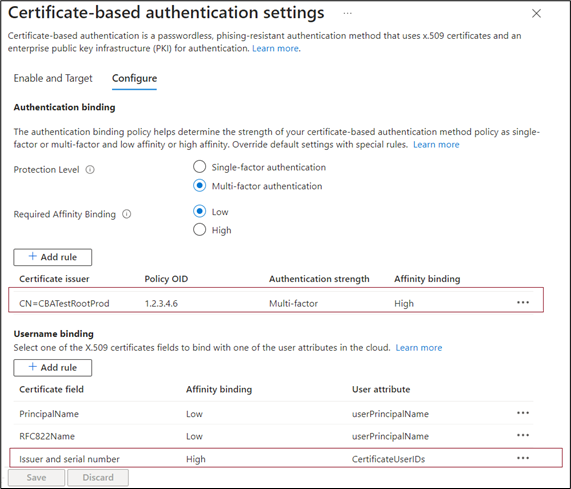Open more options for the PrincipalName row
This screenshot has height=489, width=571.
tap(523, 413)
